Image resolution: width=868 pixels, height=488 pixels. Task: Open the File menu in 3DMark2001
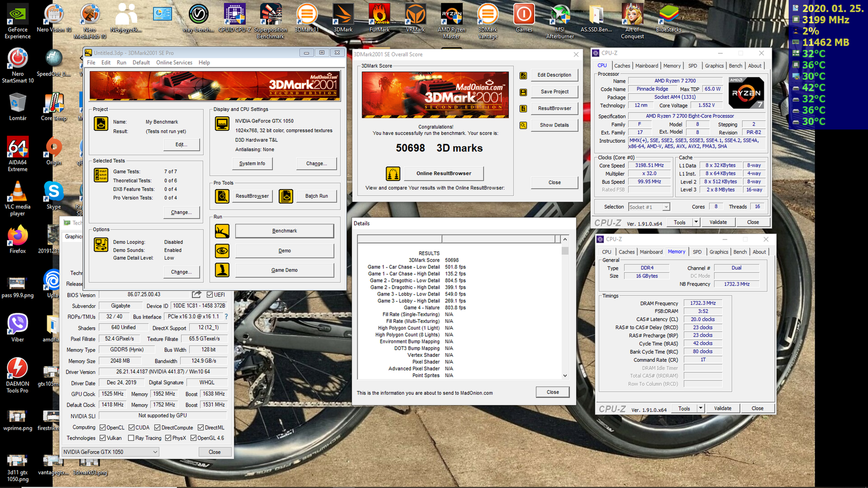91,63
